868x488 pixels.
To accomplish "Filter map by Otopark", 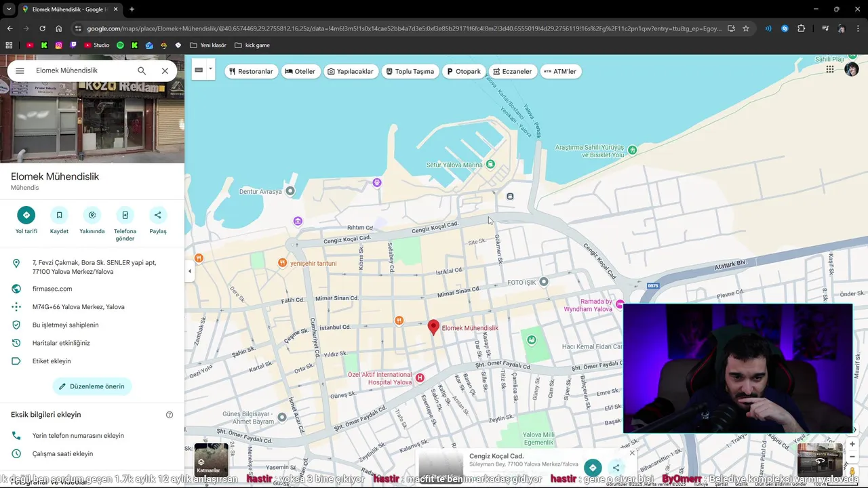I will pos(464,71).
